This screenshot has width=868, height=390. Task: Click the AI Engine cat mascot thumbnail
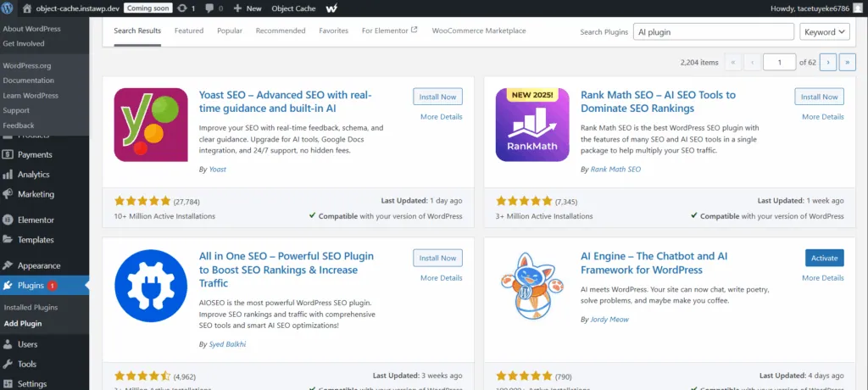532,286
